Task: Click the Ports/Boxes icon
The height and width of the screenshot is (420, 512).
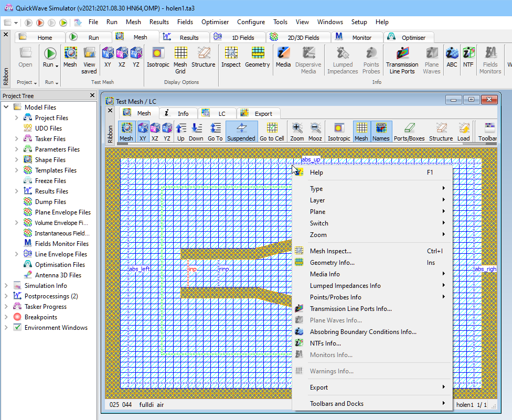Action: point(409,132)
